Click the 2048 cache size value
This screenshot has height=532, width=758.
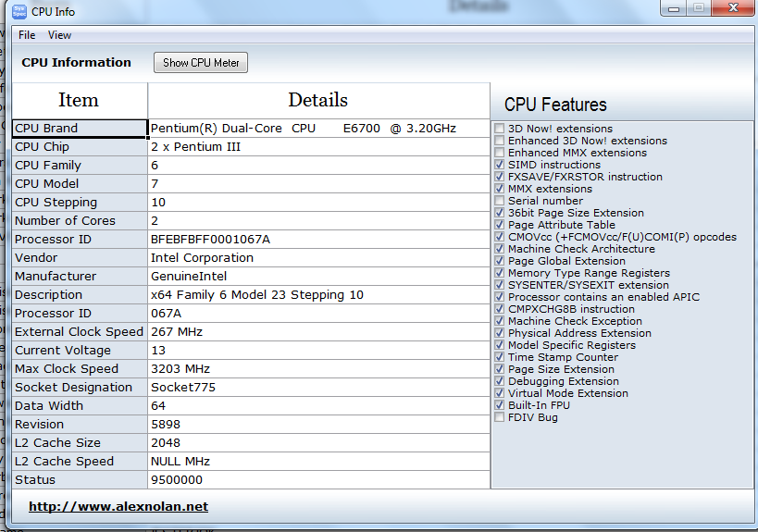[x=318, y=443]
